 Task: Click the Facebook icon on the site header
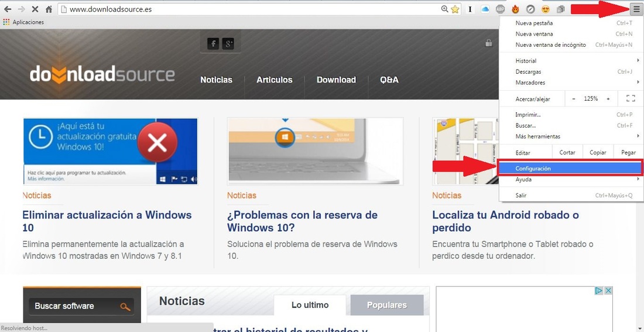[213, 43]
